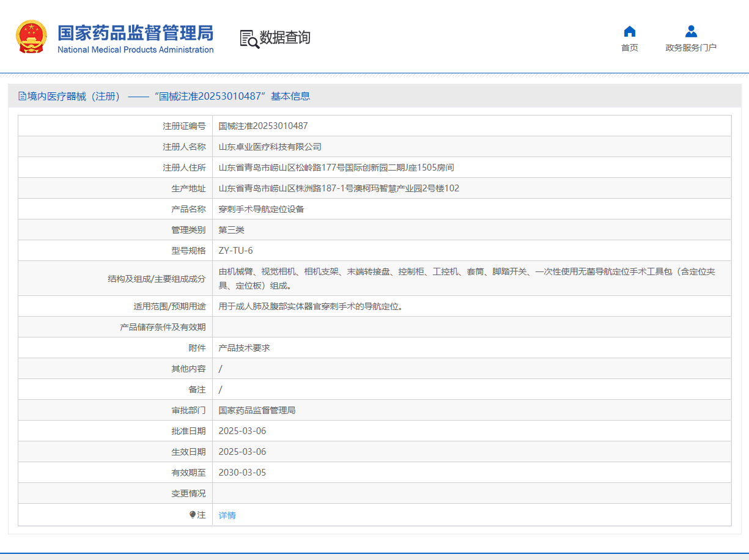The image size is (749, 560).
Task: Select expiry date 2030-03-05
Action: click(x=243, y=473)
